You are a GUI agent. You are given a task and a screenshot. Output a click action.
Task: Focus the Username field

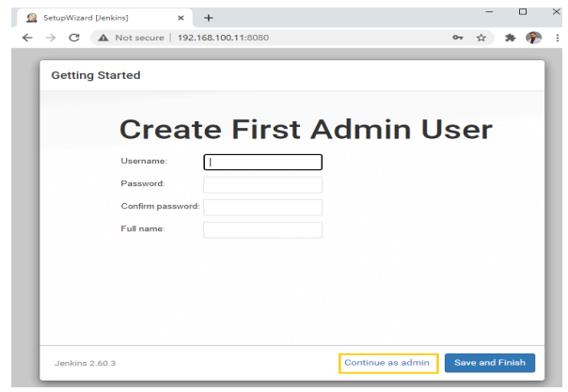coord(262,162)
